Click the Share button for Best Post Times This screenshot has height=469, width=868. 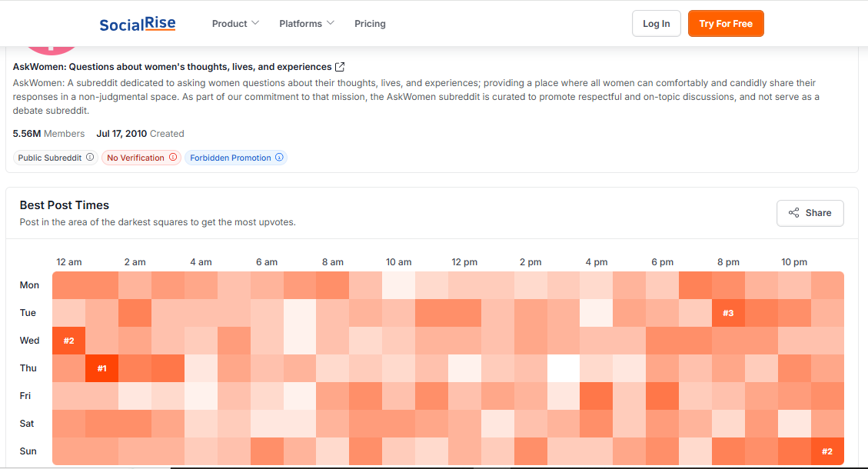point(810,213)
